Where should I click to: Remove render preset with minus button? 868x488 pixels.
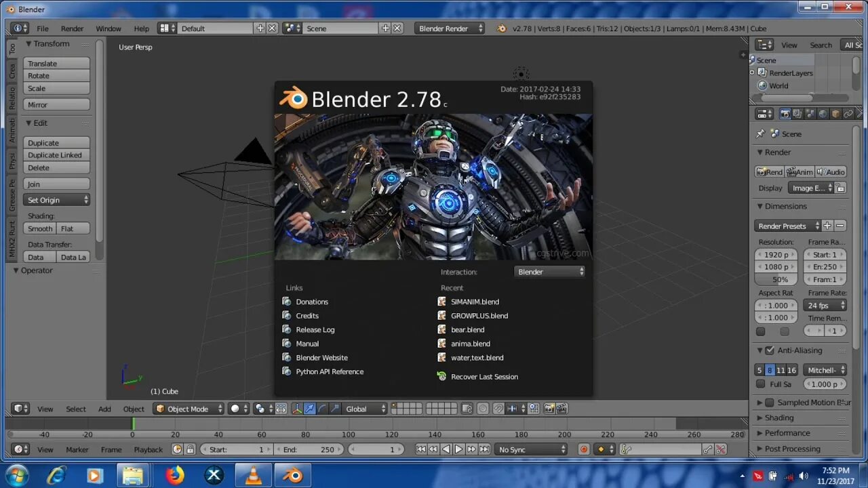pos(840,226)
